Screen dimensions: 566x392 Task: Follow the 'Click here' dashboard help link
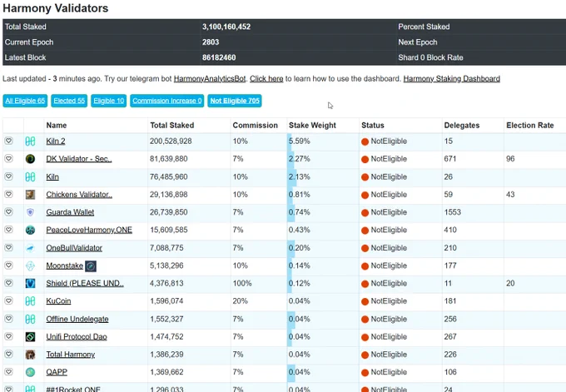(266, 79)
